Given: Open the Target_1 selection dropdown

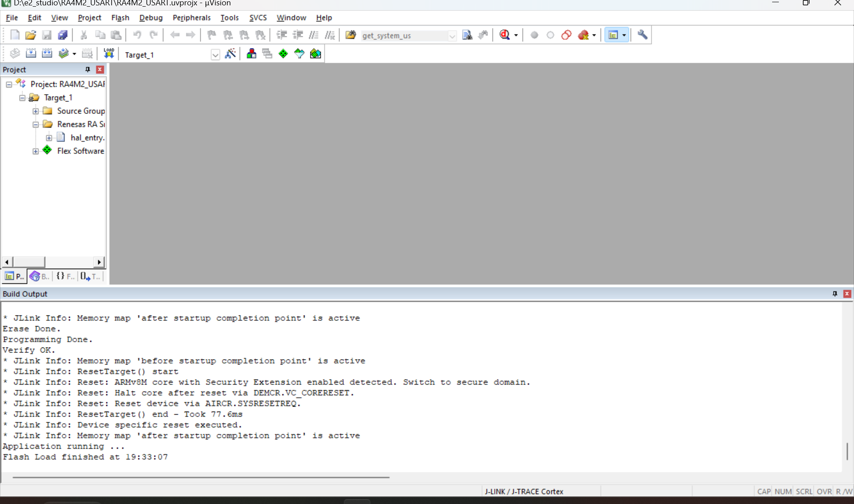Looking at the screenshot, I should (215, 55).
